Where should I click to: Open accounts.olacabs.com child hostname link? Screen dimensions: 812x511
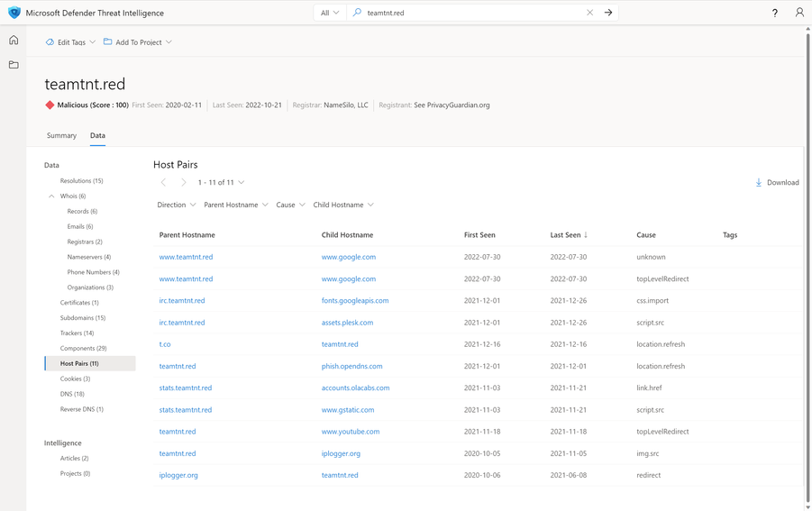pyautogui.click(x=355, y=388)
